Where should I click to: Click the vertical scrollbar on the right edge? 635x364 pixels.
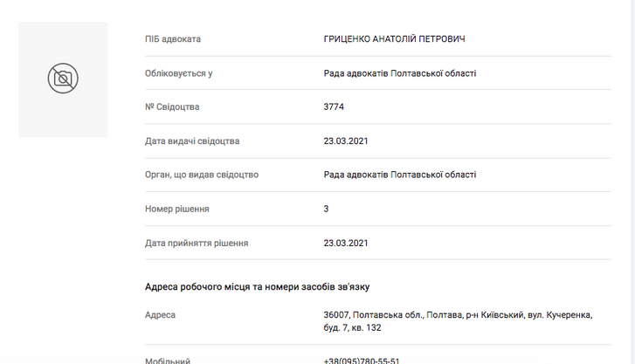pos(632,182)
